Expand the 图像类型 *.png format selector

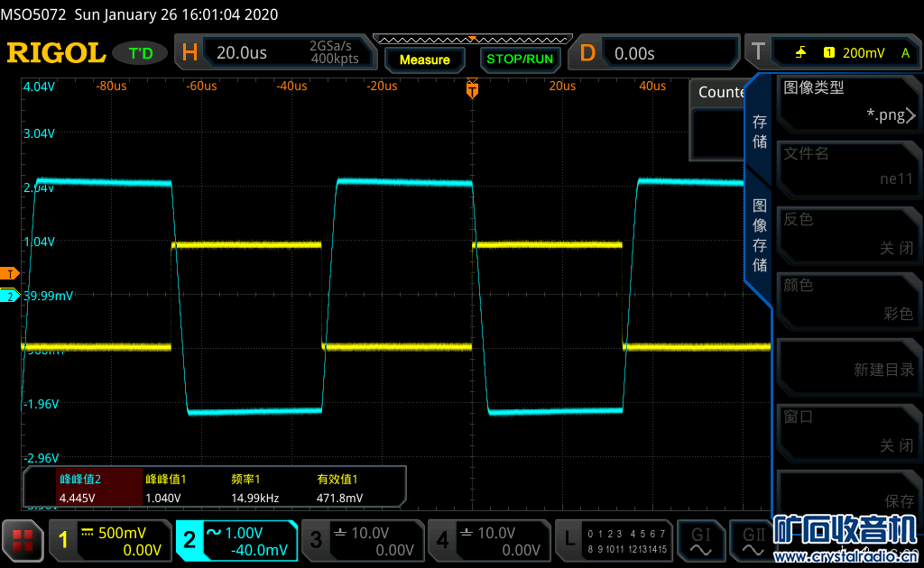pyautogui.click(x=848, y=102)
